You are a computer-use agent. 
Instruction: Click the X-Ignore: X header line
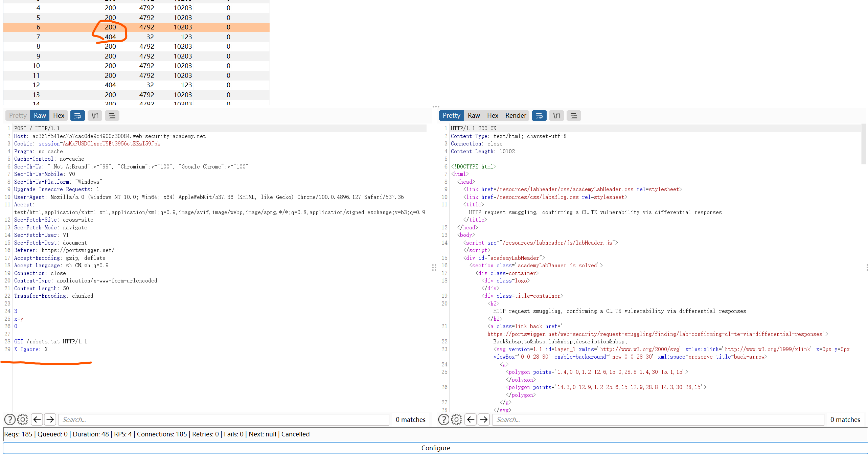coord(31,349)
